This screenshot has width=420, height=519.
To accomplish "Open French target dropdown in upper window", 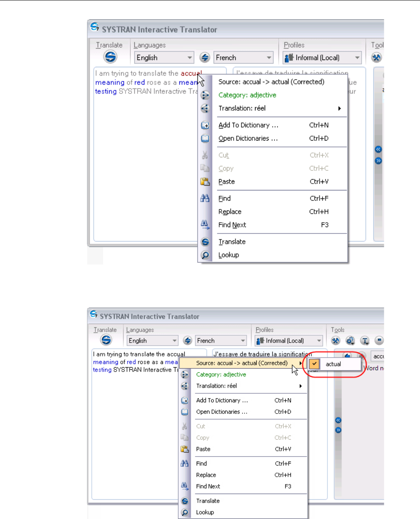I will (x=243, y=58).
